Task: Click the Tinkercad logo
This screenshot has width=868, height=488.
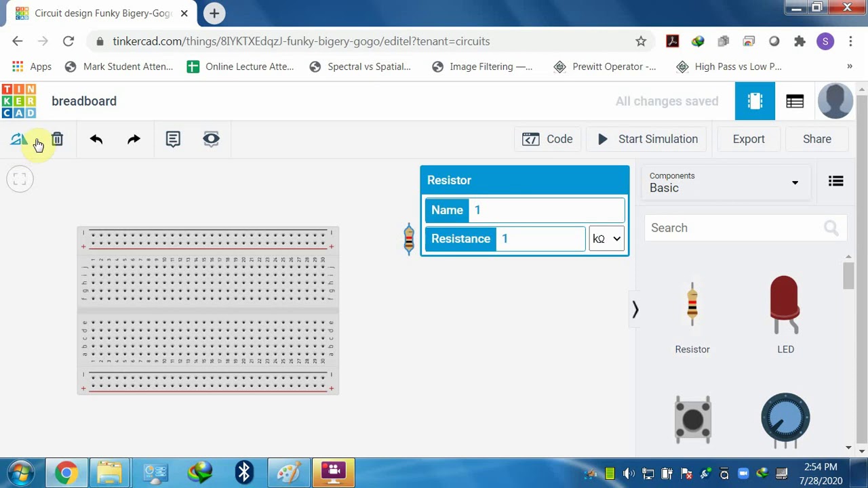Action: pyautogui.click(x=19, y=101)
